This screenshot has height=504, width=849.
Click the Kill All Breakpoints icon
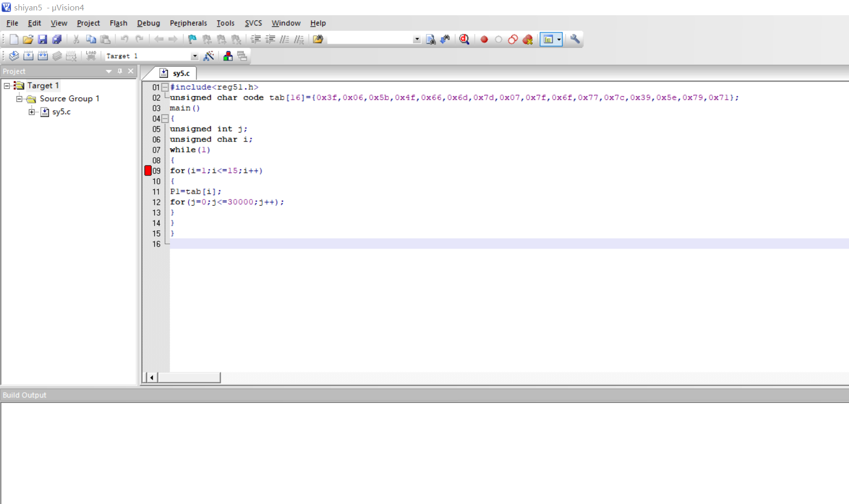click(527, 39)
